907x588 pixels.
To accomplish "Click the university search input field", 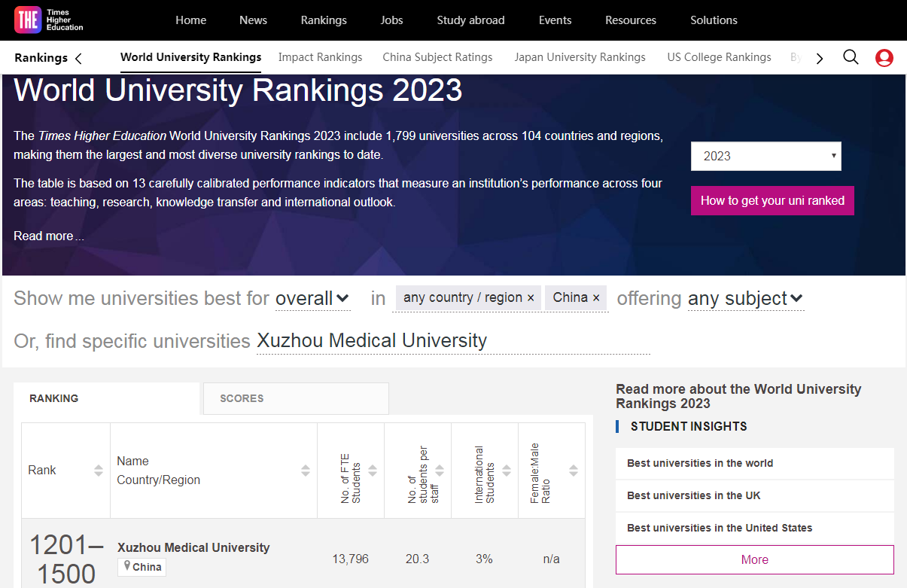I will pos(452,341).
